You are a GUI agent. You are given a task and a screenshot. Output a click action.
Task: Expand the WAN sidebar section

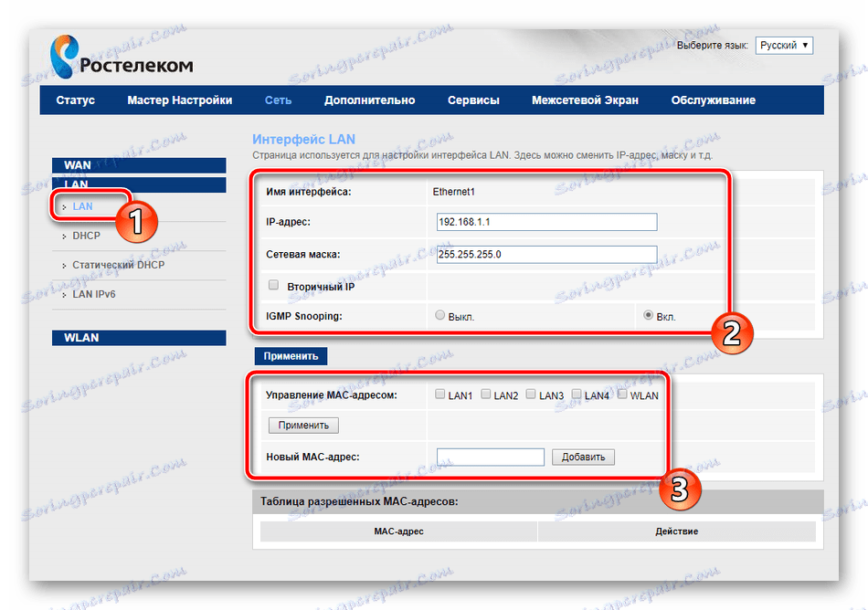click(139, 165)
